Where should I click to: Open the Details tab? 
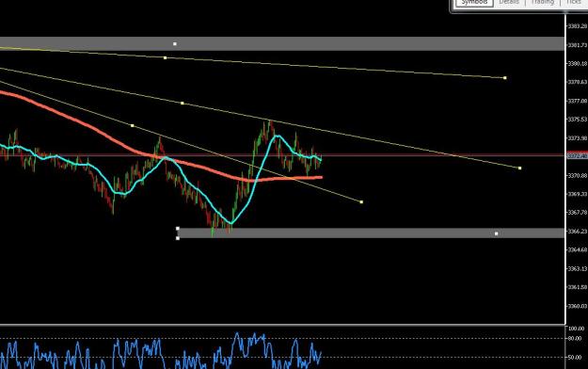(x=509, y=2)
